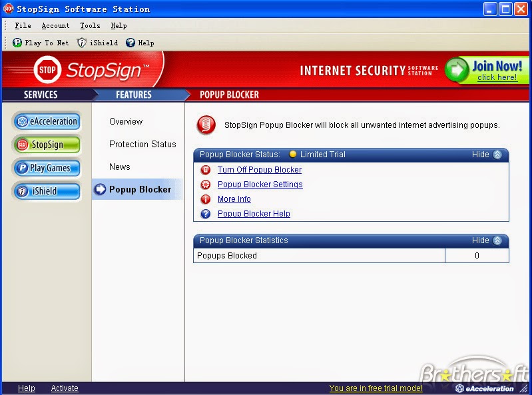Open Popup Blocker Settings link
The width and height of the screenshot is (532, 395).
click(260, 185)
